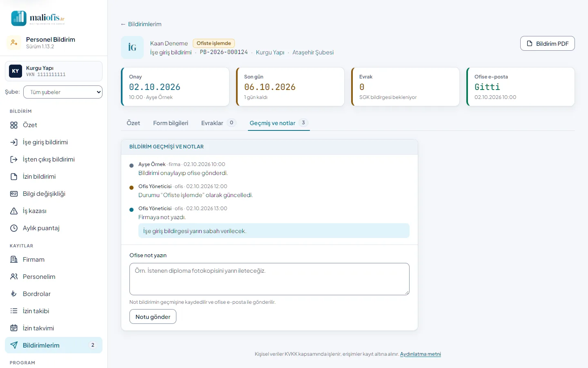Open the Aydınlatma metni link

pyautogui.click(x=421, y=354)
